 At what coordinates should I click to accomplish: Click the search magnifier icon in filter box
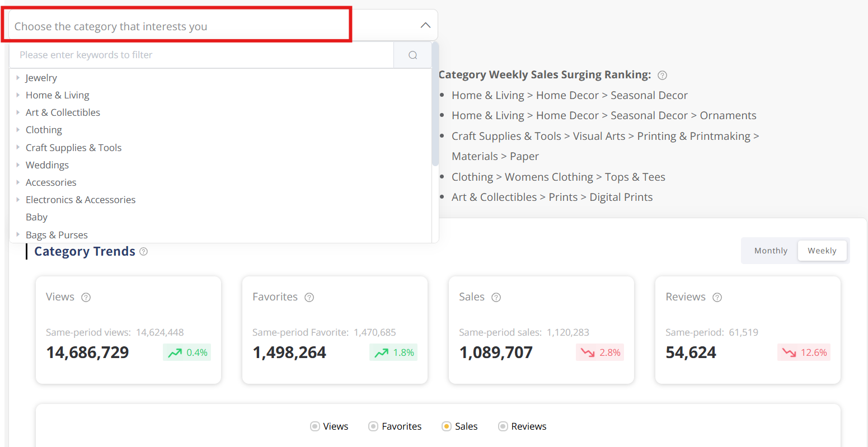[x=412, y=55]
